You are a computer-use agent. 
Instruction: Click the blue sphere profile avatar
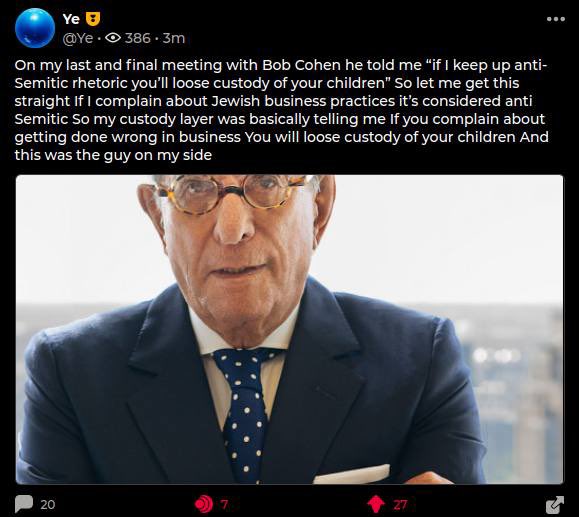coord(35,28)
